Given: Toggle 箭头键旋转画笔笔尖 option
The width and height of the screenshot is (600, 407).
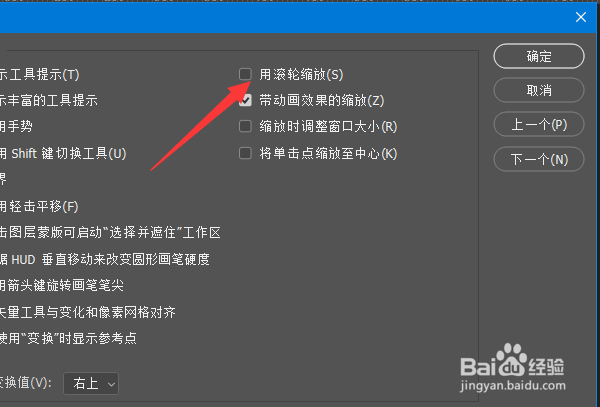Looking at the screenshot, I should pos(62,285).
